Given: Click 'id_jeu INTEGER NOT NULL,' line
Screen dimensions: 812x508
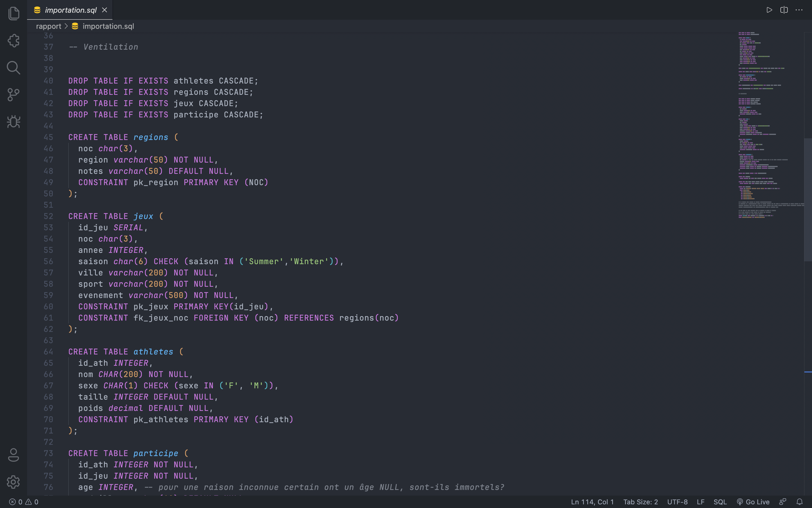Looking at the screenshot, I should pyautogui.click(x=138, y=476).
